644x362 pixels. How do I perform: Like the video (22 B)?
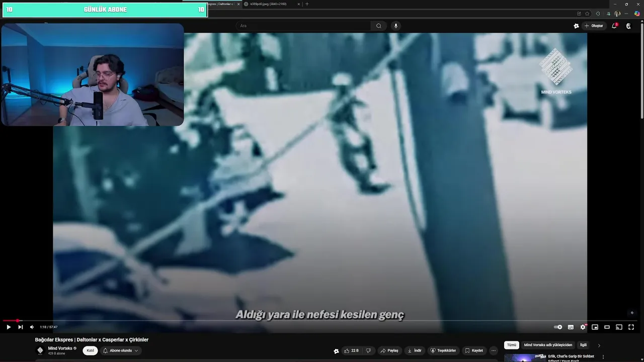click(x=352, y=350)
